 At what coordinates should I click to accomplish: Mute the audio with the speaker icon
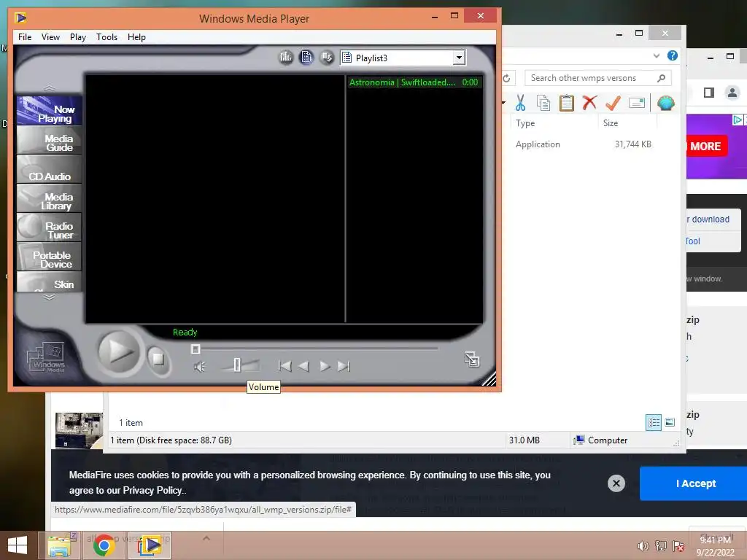tap(200, 367)
